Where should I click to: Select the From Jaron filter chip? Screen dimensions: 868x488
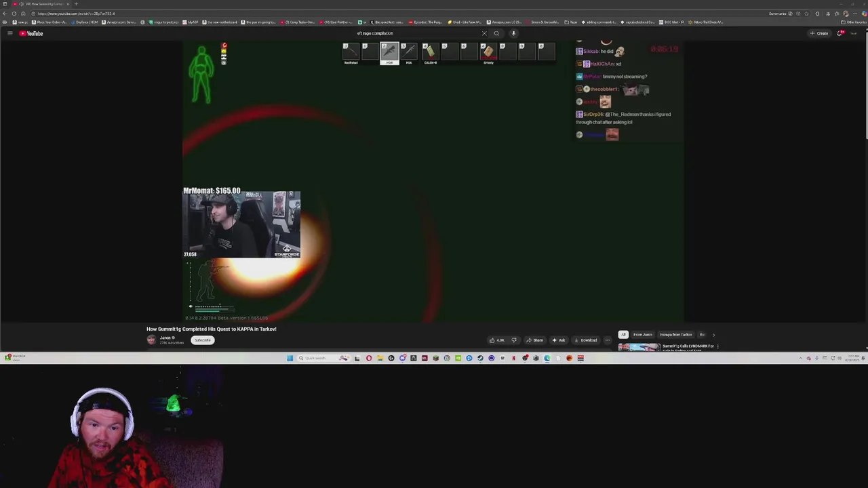[x=643, y=335]
